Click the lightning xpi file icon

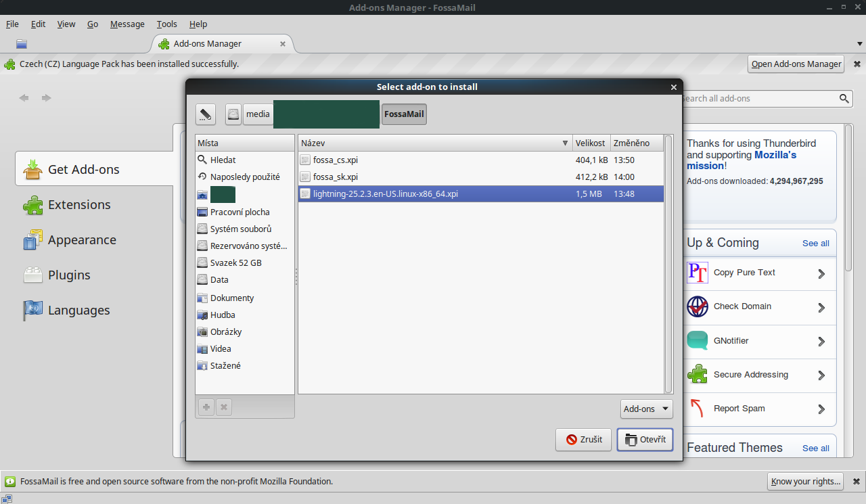305,193
